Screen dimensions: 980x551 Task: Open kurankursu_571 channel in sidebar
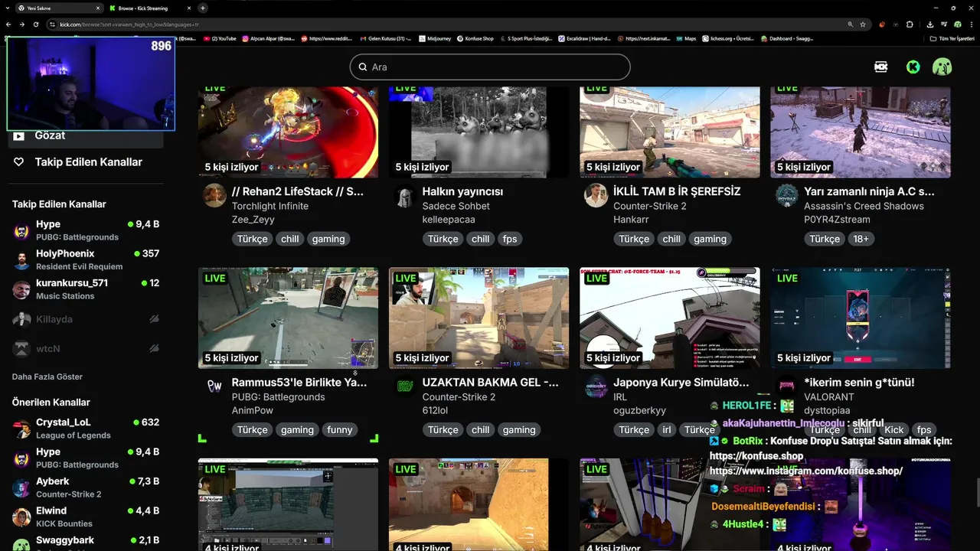pyautogui.click(x=86, y=289)
